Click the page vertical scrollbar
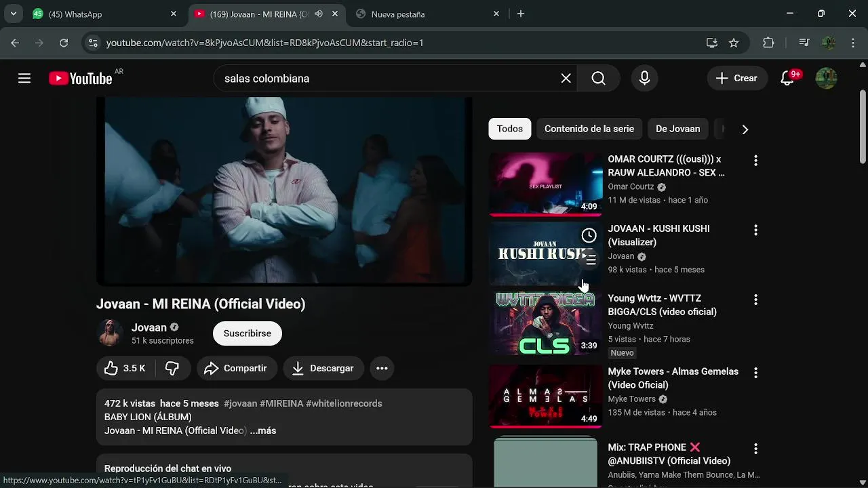 click(863, 127)
